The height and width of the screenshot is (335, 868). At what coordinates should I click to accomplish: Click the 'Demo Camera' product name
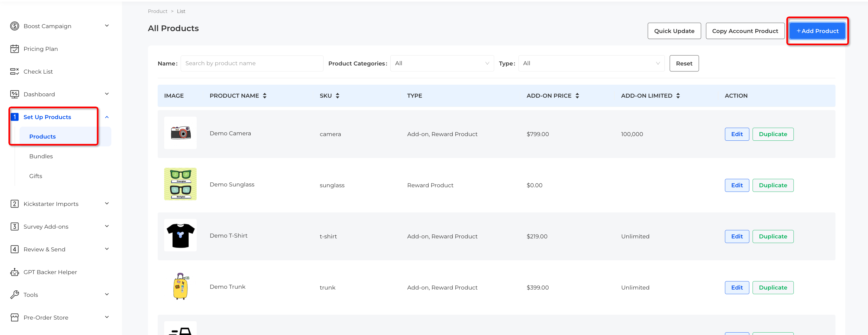(230, 133)
